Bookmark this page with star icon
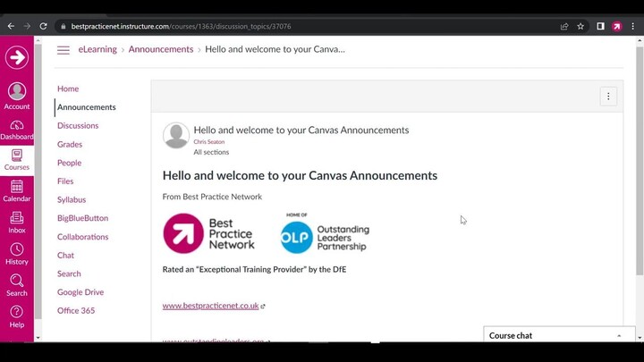This screenshot has height=362, width=644. pyautogui.click(x=580, y=26)
